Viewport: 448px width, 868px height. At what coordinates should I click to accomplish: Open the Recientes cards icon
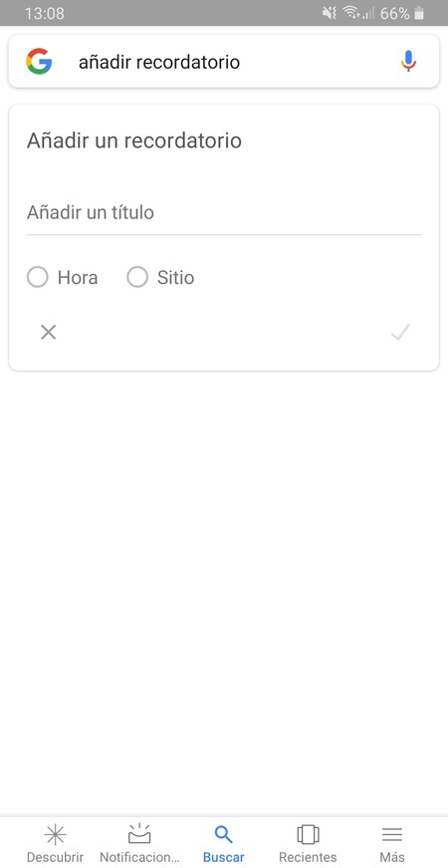pyautogui.click(x=308, y=834)
